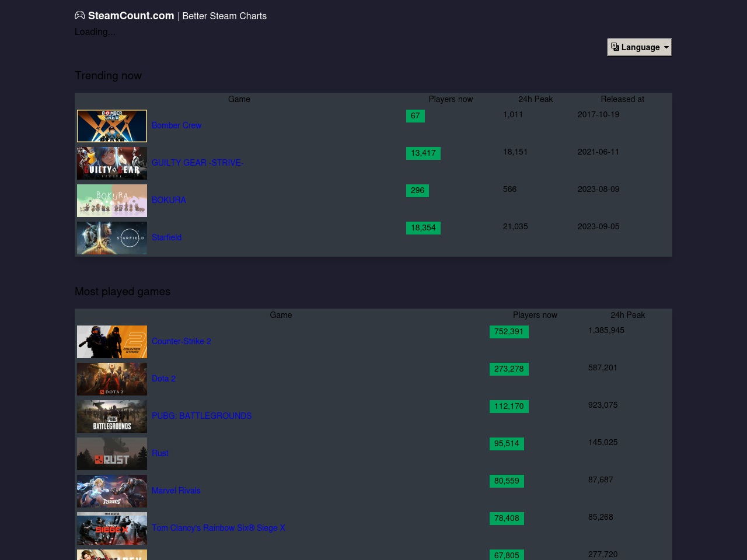Click the 'Most played games' heading
This screenshot has height=560, width=747.
point(123,292)
